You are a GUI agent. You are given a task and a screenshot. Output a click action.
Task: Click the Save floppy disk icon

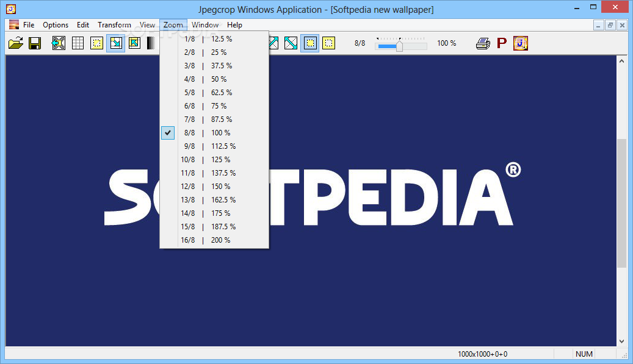tap(35, 43)
